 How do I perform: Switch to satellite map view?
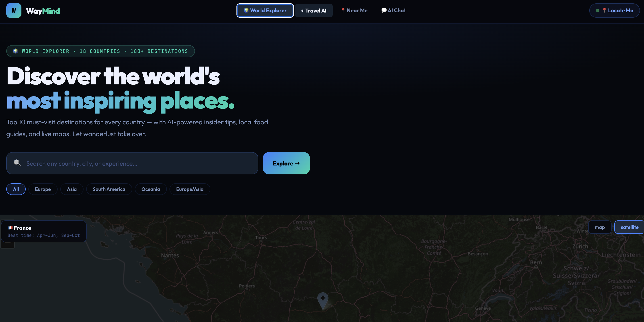[x=629, y=227]
